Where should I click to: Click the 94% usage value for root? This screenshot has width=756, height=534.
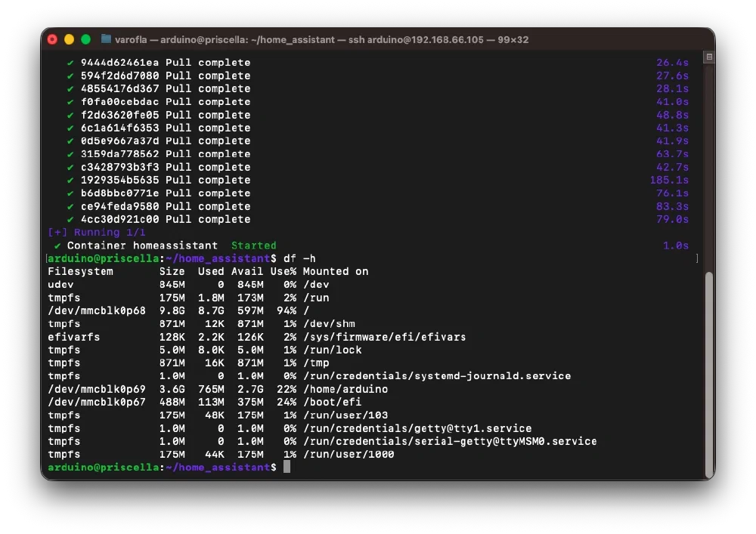pyautogui.click(x=287, y=310)
